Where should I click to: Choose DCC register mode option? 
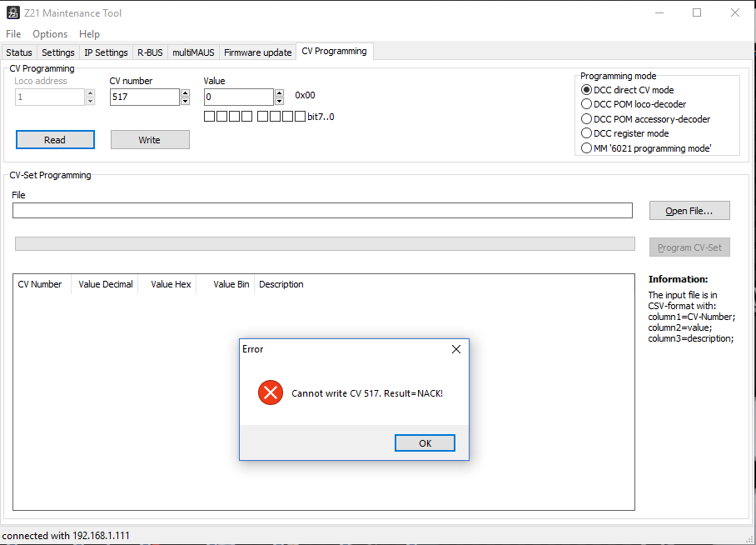point(586,133)
